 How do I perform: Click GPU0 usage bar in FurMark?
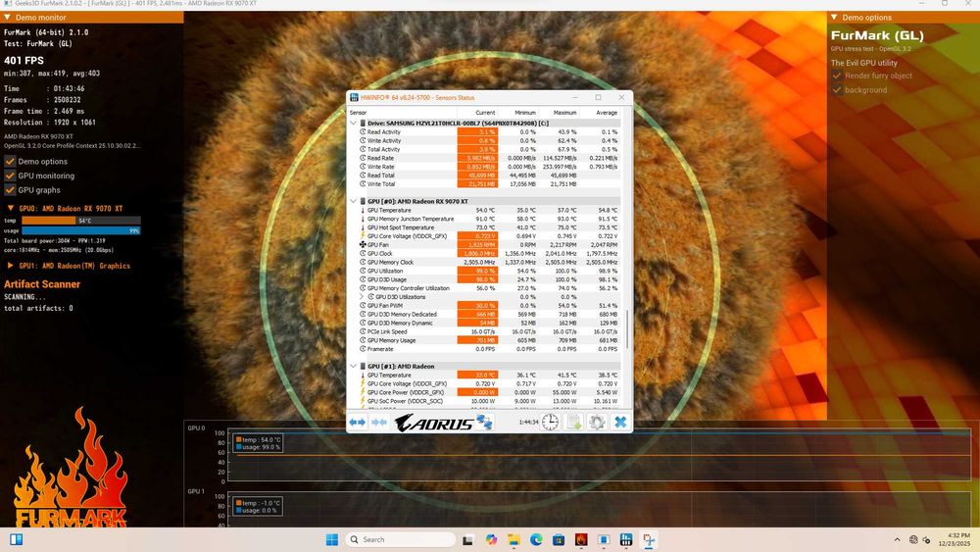coord(81,230)
